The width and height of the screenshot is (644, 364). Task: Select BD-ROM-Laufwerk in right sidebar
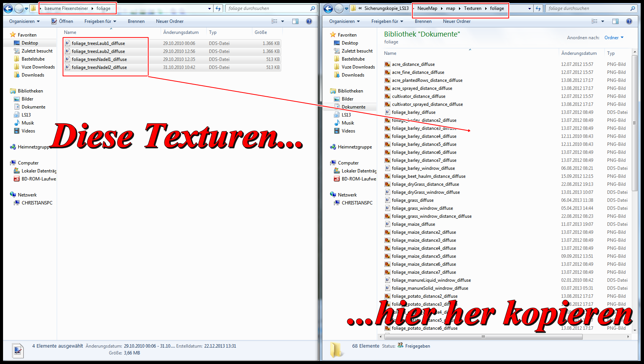[x=358, y=179]
